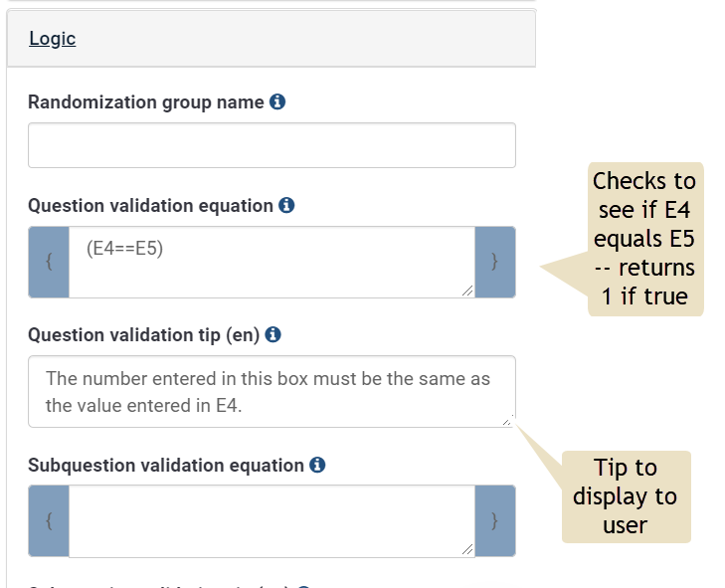Click the opening brace of Subquestion validation equation
Image resolution: width=725 pixels, height=588 pixels.
click(x=49, y=521)
